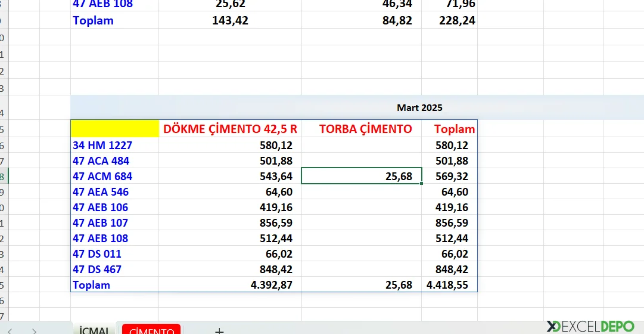644x334 pixels.
Task: Select the İCMAL sheet tab
Action: pyautogui.click(x=94, y=330)
